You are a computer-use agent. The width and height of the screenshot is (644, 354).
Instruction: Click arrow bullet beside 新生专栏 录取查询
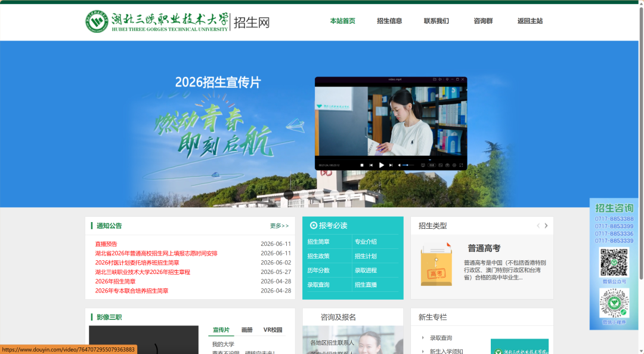pos(423,338)
